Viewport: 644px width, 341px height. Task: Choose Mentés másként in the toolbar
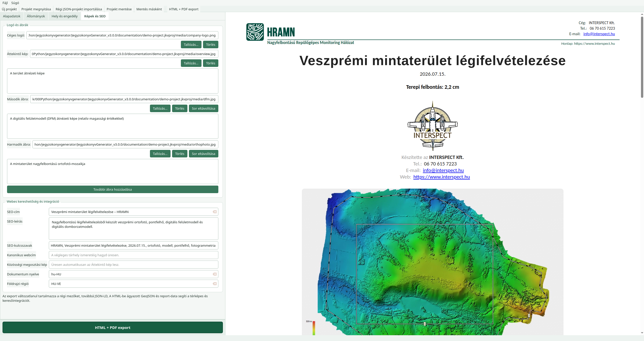click(x=149, y=9)
